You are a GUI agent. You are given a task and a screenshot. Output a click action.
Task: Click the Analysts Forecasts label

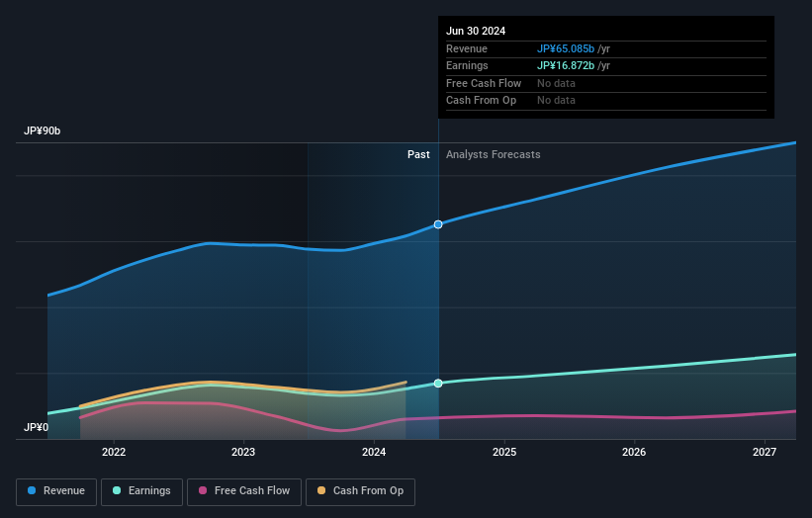(493, 154)
